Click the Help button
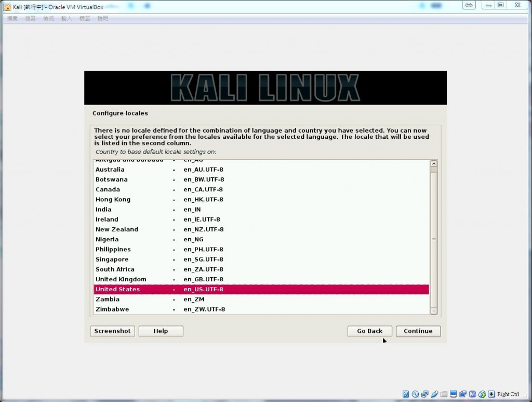The width and height of the screenshot is (532, 402). tap(161, 331)
